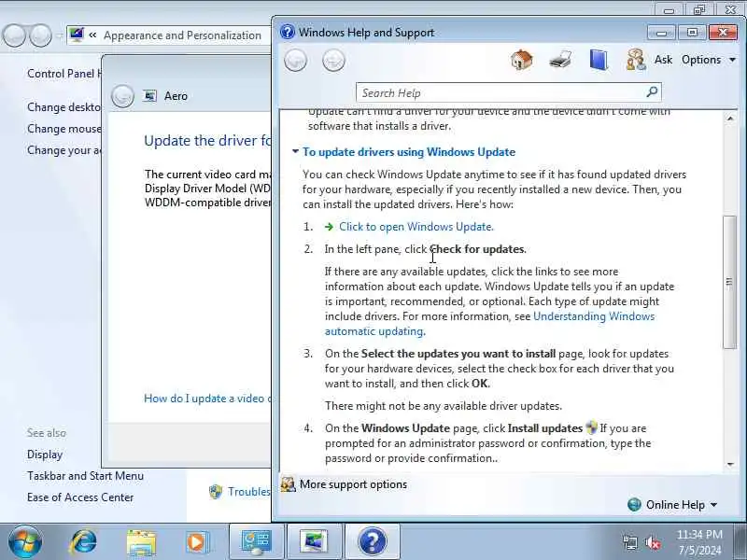Browse Help contents using the book icon
Image resolution: width=747 pixels, height=560 pixels.
[x=599, y=61]
